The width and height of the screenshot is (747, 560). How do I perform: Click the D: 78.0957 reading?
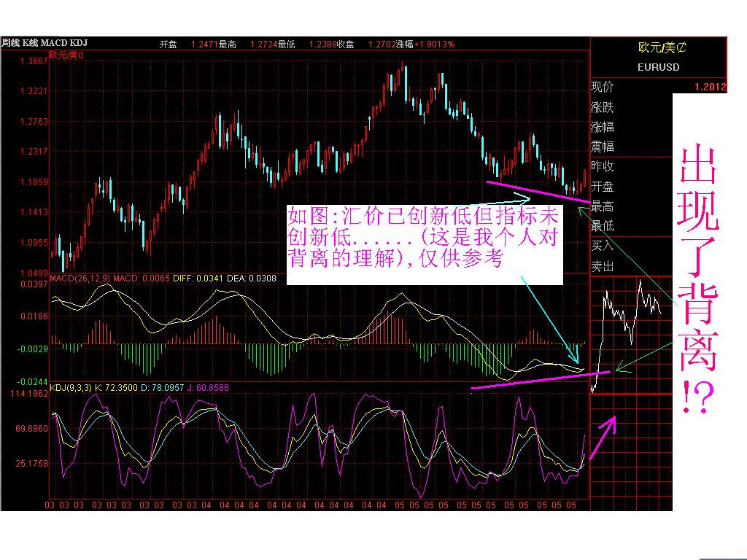pyautogui.click(x=162, y=388)
